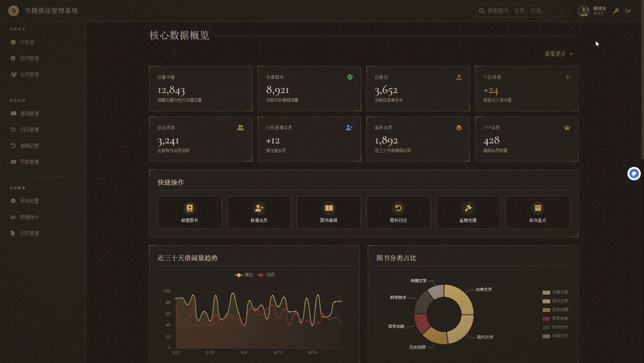Click the floating blue chat bubble icon
644x363 pixels.
click(x=634, y=174)
